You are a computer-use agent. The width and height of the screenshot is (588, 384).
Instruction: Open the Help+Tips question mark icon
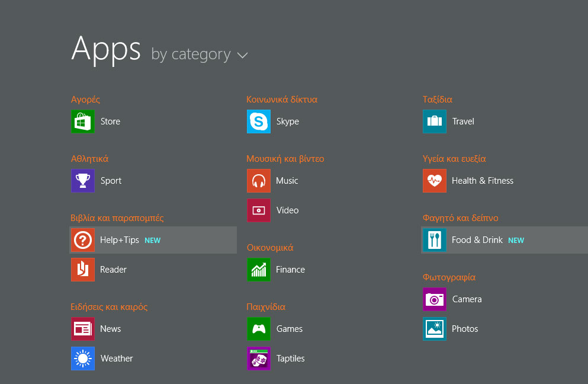pos(83,240)
